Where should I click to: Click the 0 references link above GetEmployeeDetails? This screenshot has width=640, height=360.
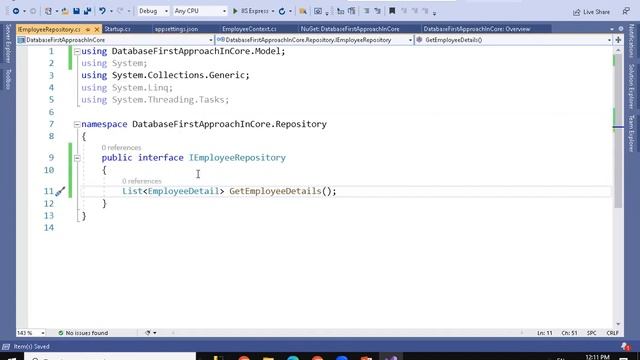click(x=142, y=181)
